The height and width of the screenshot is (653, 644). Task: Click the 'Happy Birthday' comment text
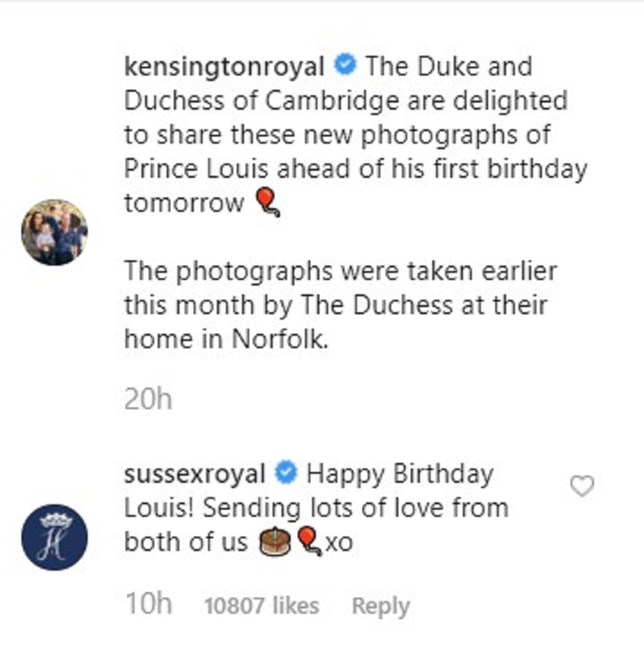399,474
